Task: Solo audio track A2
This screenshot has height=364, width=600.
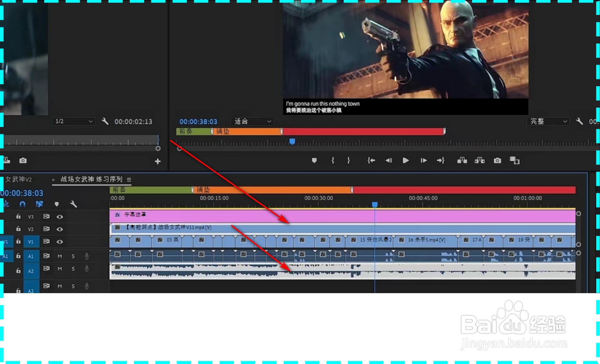Action: click(x=73, y=269)
